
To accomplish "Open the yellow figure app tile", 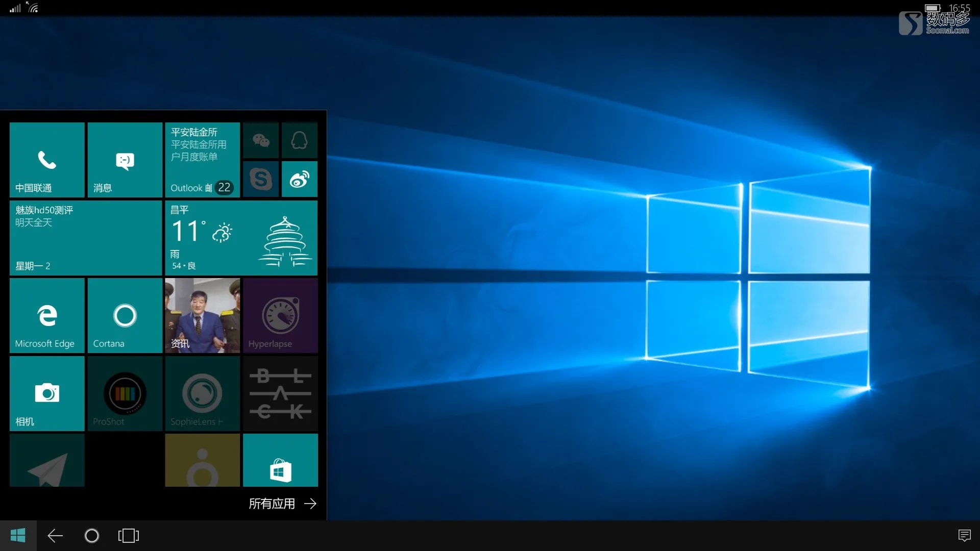I will [203, 460].
